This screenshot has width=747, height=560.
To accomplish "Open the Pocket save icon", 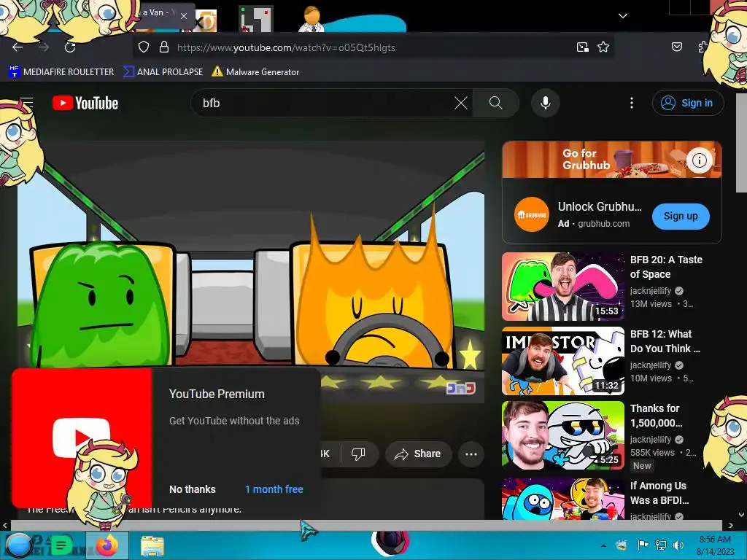I will 676,47.
